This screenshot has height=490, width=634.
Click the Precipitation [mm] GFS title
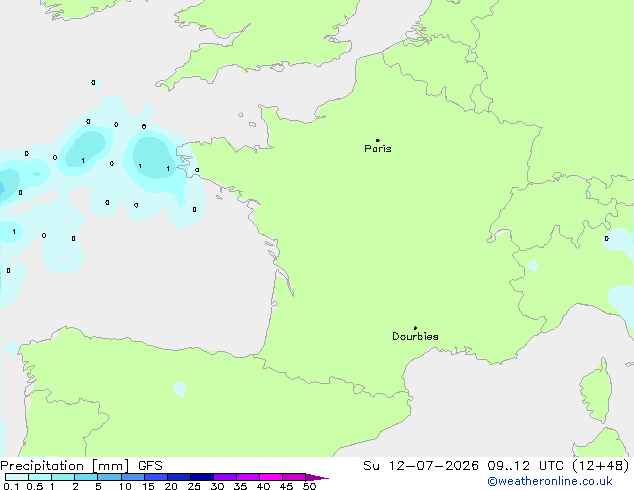point(81,466)
